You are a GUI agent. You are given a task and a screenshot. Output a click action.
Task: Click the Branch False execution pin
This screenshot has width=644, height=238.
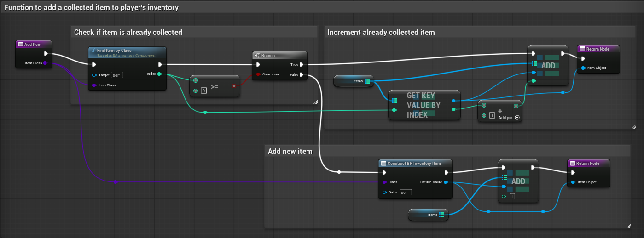[301, 74]
